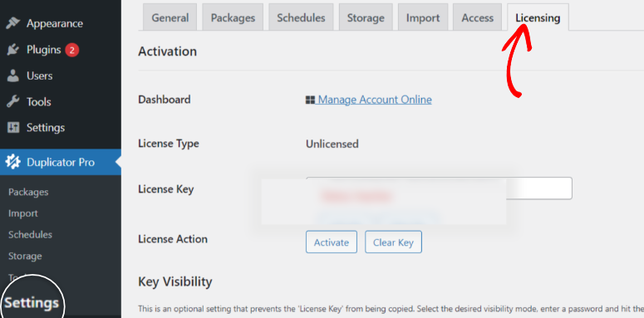Click the License Key label

tap(166, 189)
